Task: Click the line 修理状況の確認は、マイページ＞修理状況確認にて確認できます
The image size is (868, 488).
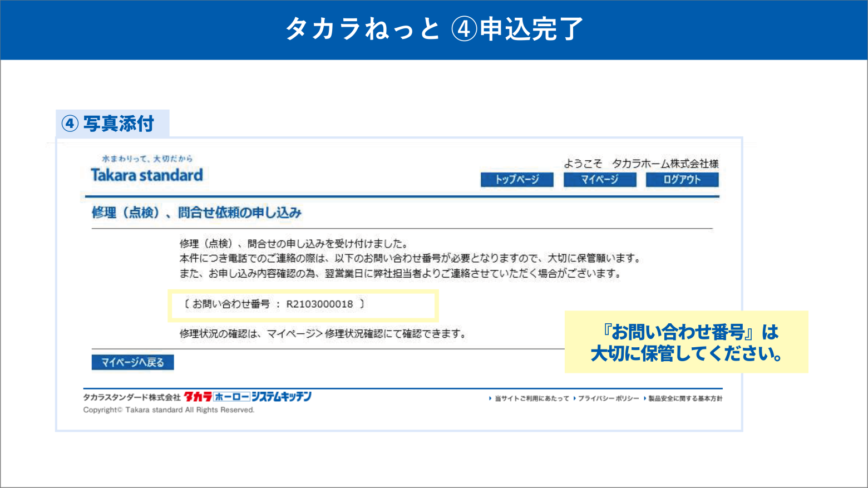Action: pyautogui.click(x=323, y=334)
